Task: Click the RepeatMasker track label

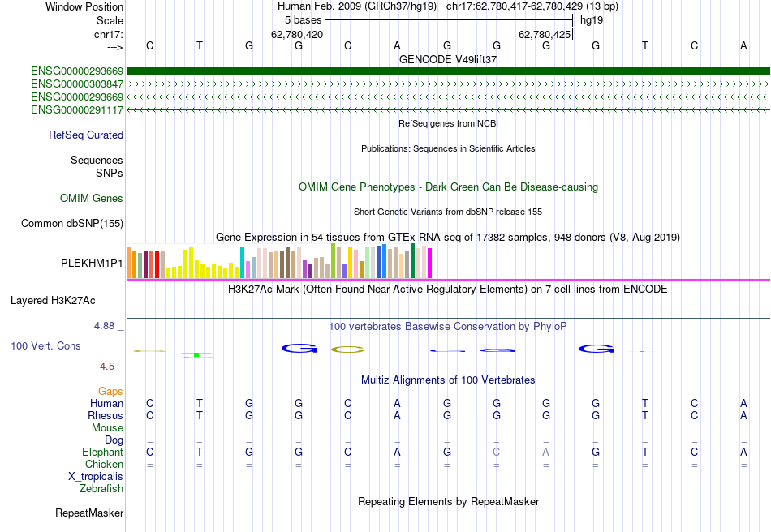Action: click(89, 513)
